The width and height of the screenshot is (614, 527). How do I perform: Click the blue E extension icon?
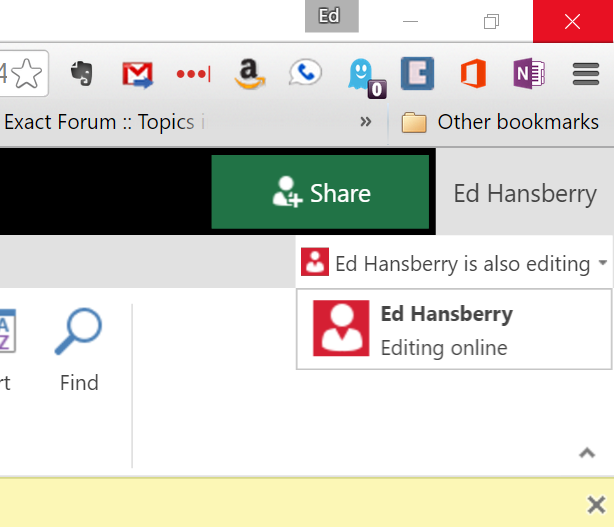[x=417, y=73]
